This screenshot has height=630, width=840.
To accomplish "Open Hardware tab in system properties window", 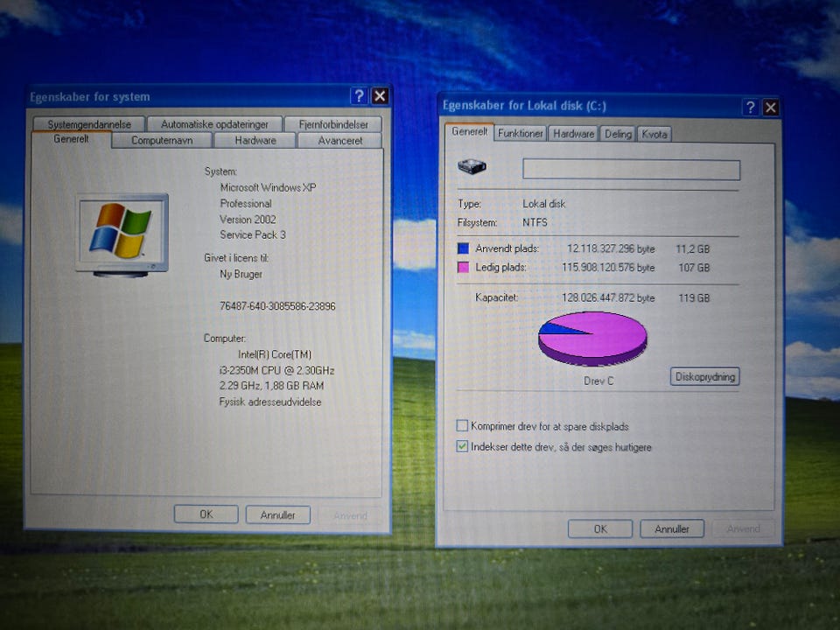I will click(255, 140).
